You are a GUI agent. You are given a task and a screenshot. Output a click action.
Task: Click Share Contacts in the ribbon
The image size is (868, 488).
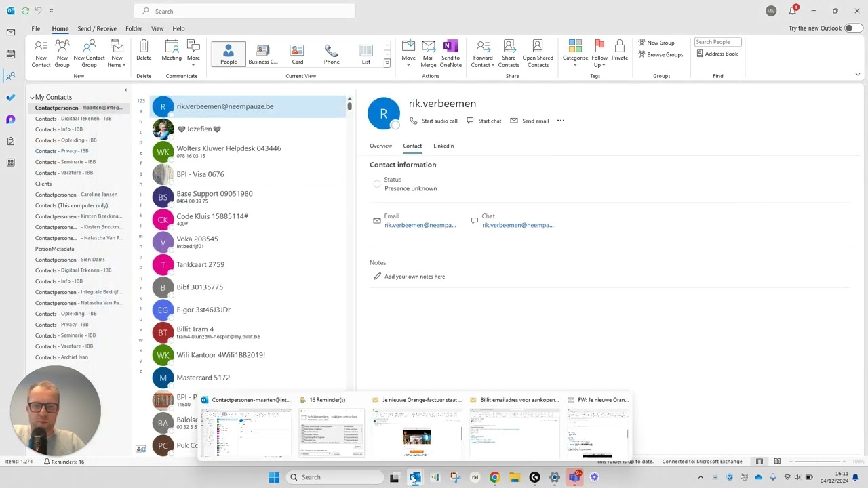tap(509, 54)
